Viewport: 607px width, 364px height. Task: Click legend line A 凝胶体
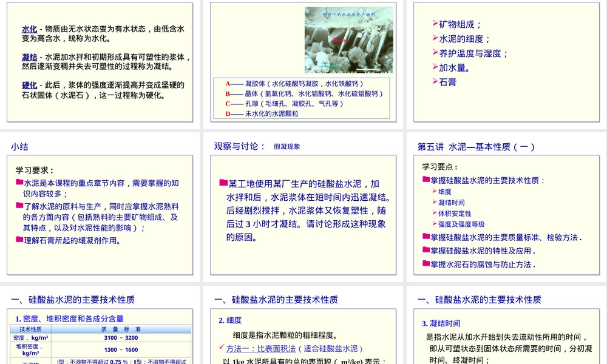294,84
